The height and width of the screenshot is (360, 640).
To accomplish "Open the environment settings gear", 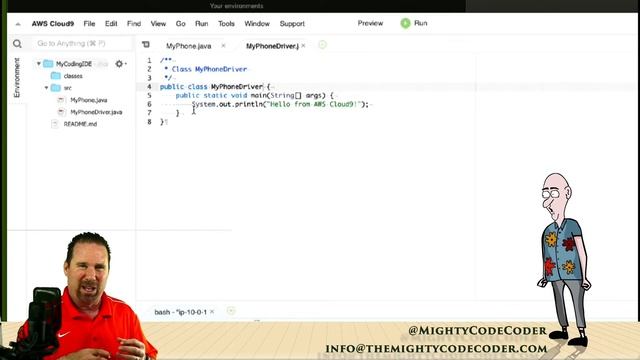I will [119, 64].
